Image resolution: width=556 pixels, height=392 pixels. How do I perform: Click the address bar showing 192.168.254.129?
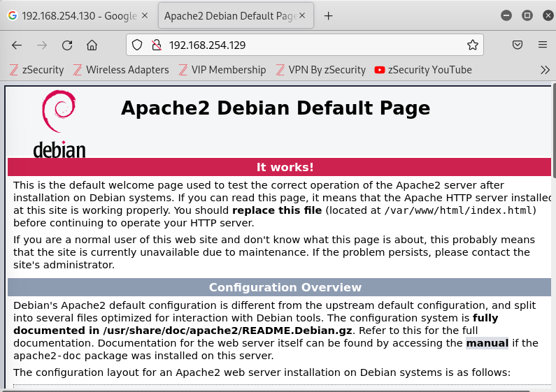[x=305, y=45]
